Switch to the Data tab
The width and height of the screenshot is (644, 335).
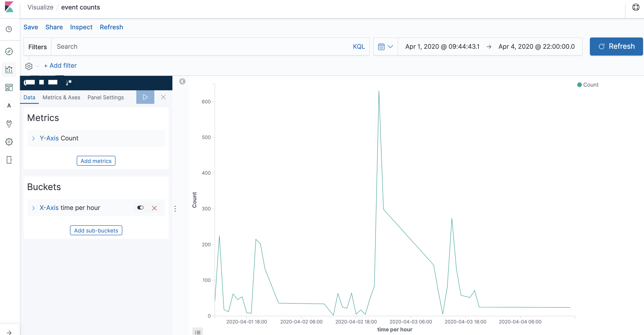[x=29, y=97]
